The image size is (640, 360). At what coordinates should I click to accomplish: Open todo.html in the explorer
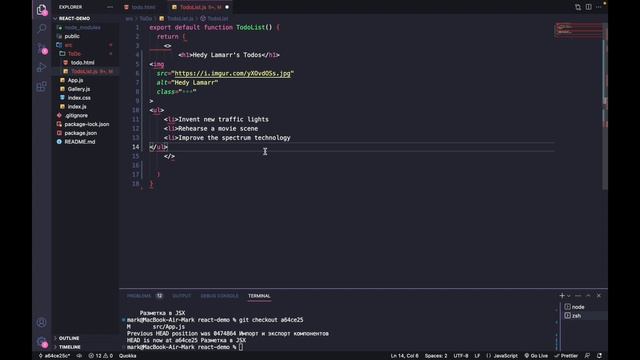point(82,62)
